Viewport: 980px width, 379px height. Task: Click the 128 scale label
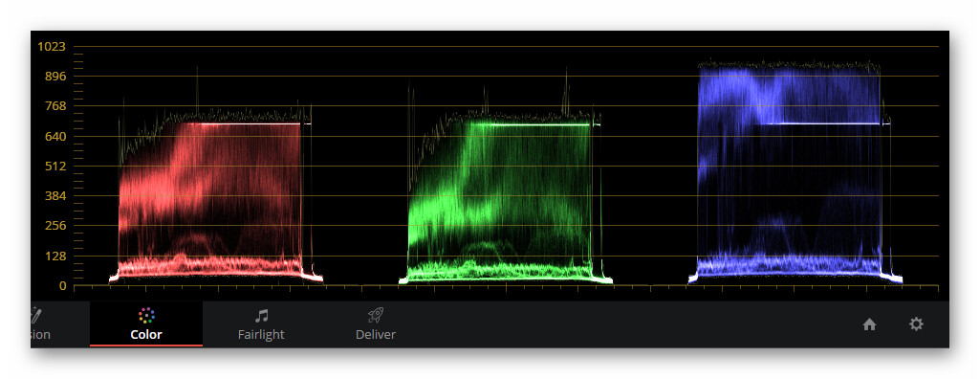tap(55, 256)
